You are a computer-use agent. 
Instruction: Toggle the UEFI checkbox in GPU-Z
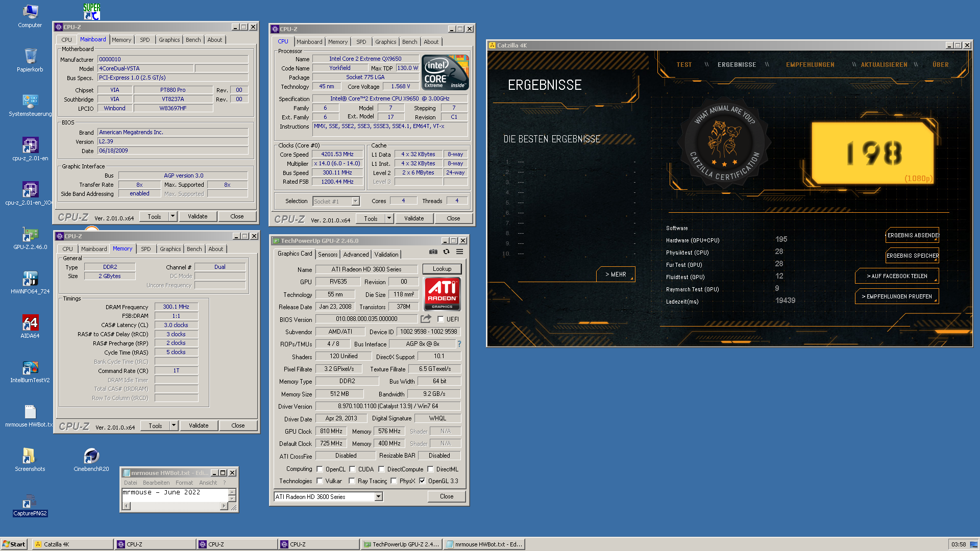pyautogui.click(x=440, y=319)
